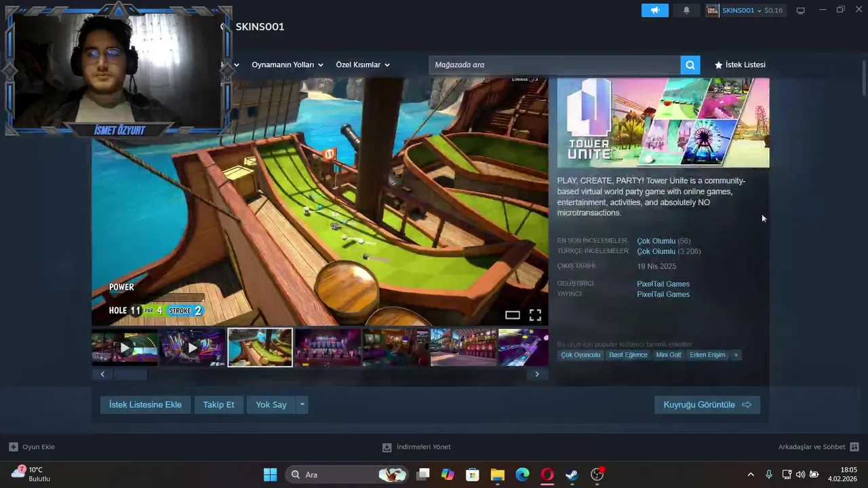Click the microphone tray icon
This screenshot has height=488, width=868.
click(x=768, y=474)
